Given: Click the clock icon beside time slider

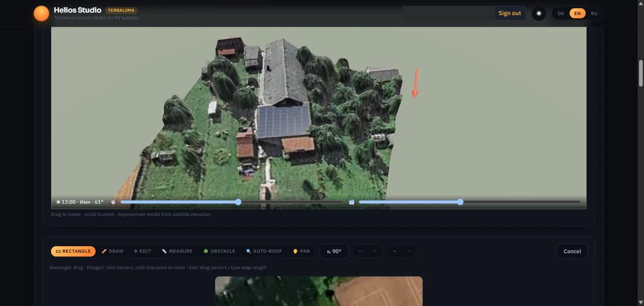Looking at the screenshot, I should pos(113,202).
